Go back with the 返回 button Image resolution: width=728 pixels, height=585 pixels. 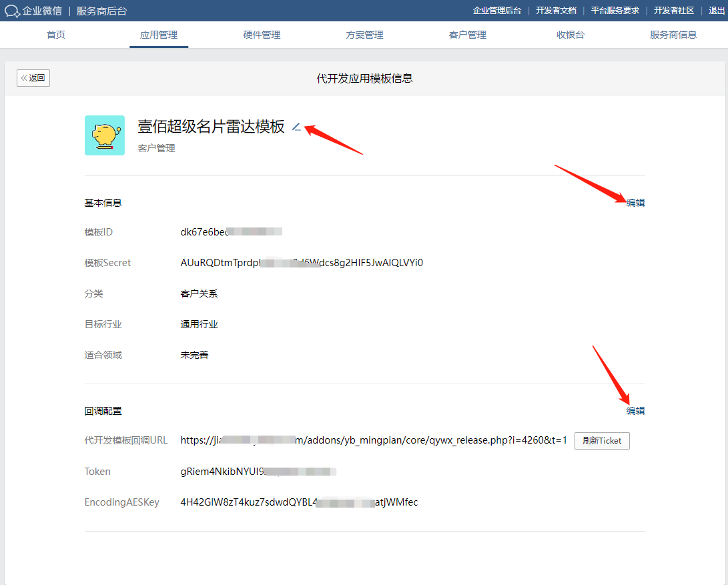pos(33,78)
